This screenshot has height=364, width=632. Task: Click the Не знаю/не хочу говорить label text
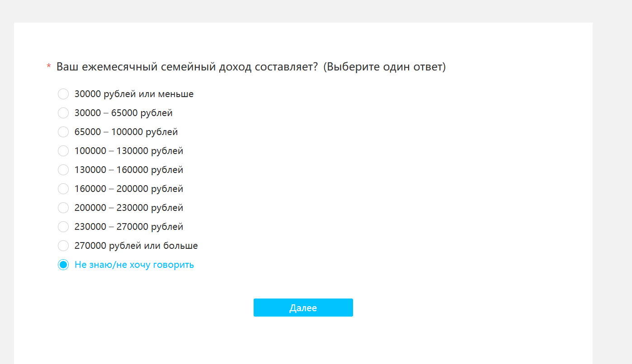[134, 265]
